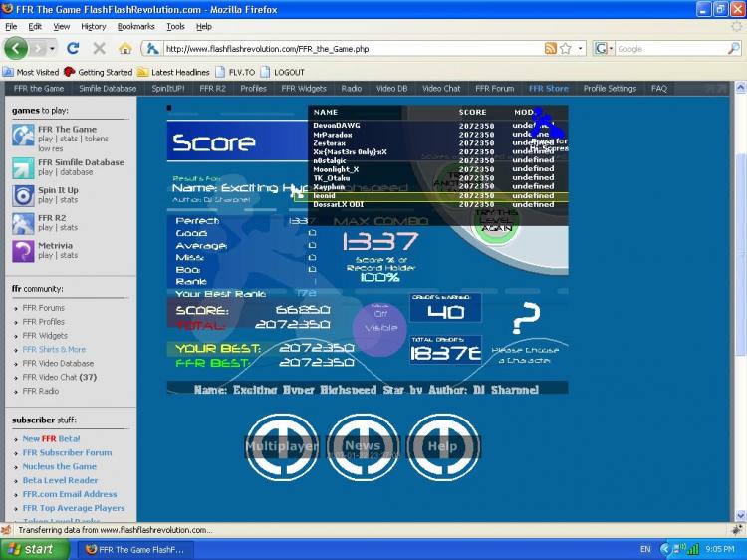Click the FFR The Game sidebar icon
Screen dimensions: 747x560
tap(23, 136)
